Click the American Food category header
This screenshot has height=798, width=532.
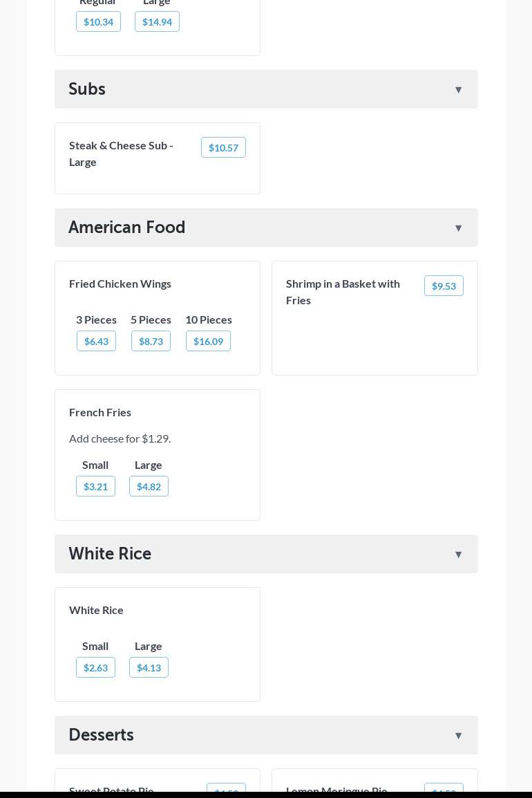pyautogui.click(x=127, y=228)
